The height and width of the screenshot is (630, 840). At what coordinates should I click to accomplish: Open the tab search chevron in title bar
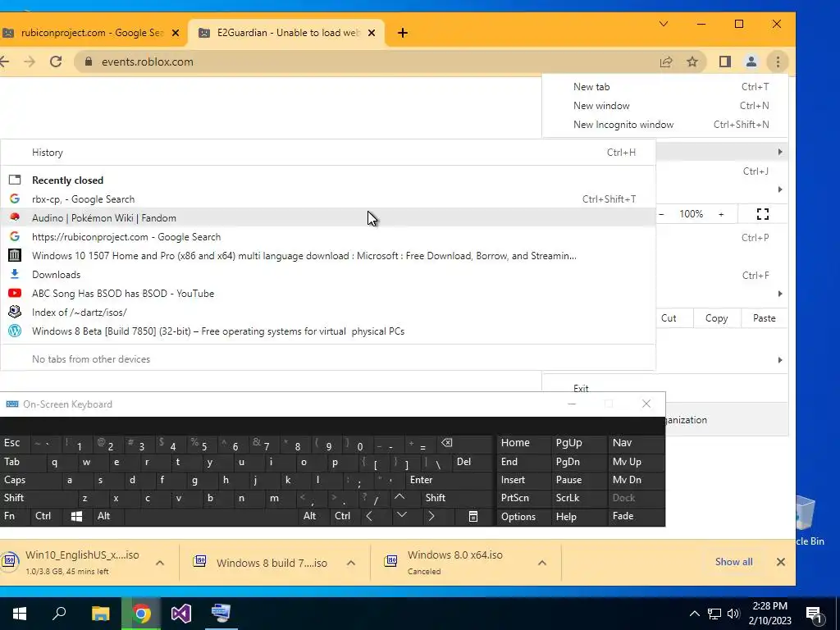point(663,24)
